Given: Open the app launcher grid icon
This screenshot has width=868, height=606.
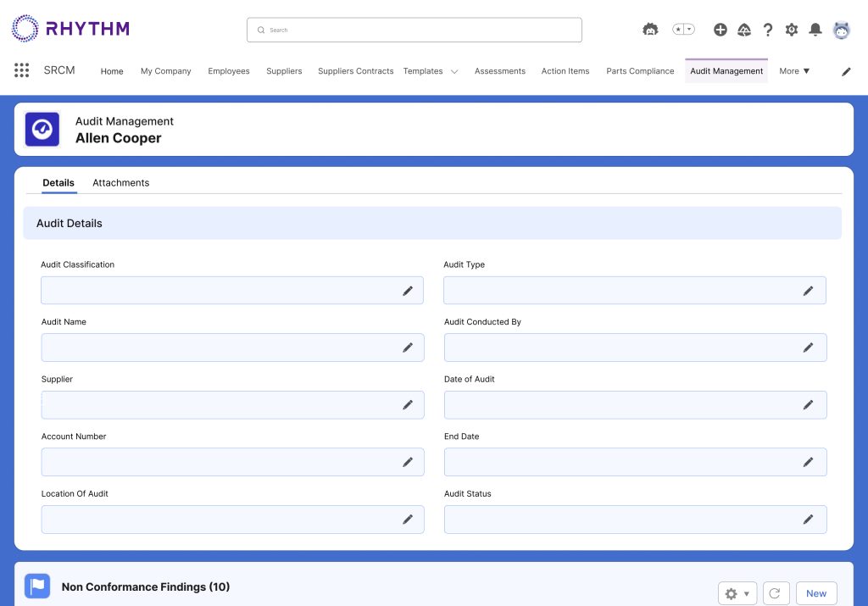Looking at the screenshot, I should pos(22,70).
